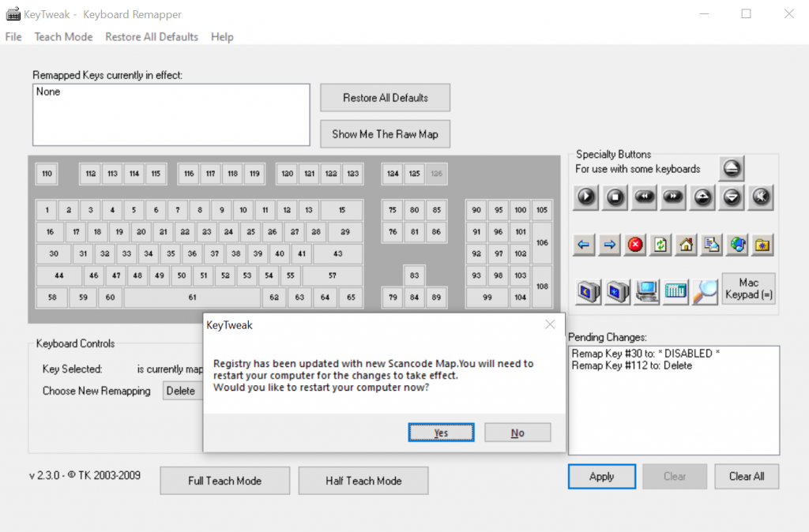The height and width of the screenshot is (532, 809).
Task: Select the Search magnifier specialty button
Action: (x=705, y=291)
